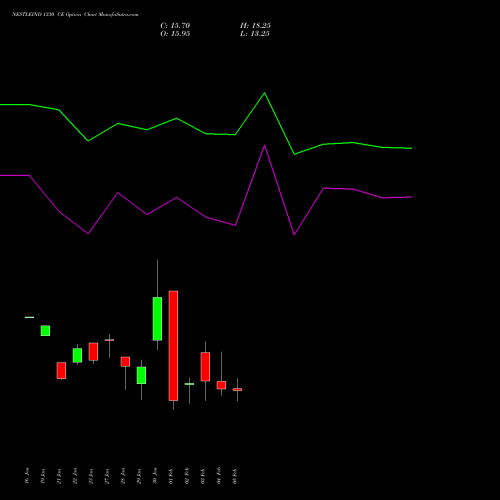This screenshot has height=500, width=500.
Task: Click the close value C: 15.70
Action: pyautogui.click(x=175, y=26)
